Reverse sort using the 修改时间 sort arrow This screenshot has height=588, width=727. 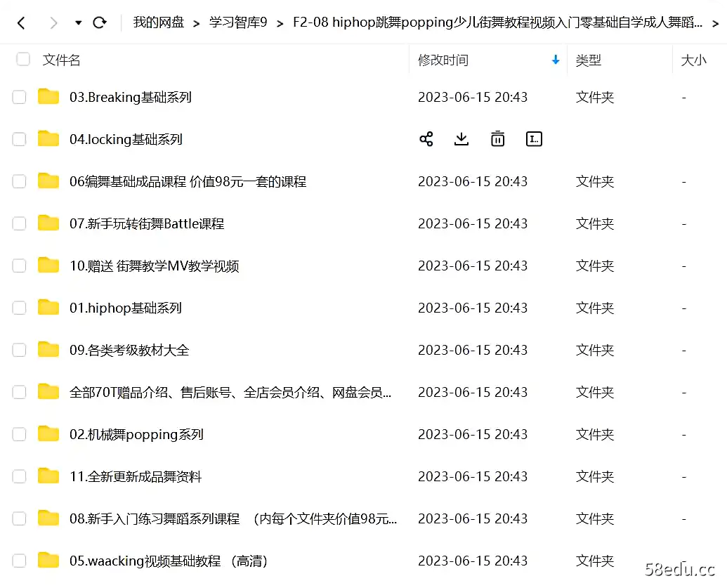pyautogui.click(x=555, y=60)
